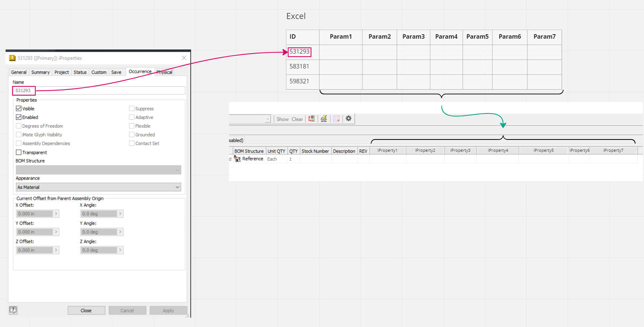Image resolution: width=644 pixels, height=327 pixels.
Task: Uncheck the Enabled checkbox
Action: pyautogui.click(x=19, y=117)
